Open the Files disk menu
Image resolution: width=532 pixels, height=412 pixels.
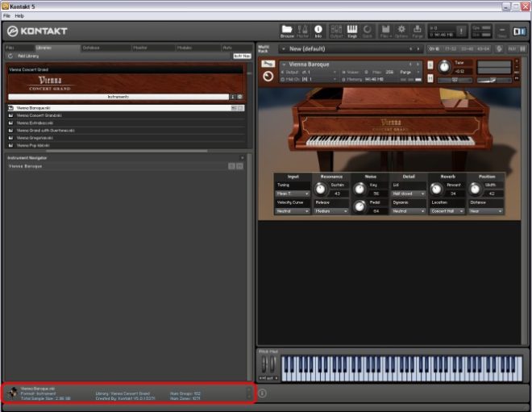click(x=386, y=31)
